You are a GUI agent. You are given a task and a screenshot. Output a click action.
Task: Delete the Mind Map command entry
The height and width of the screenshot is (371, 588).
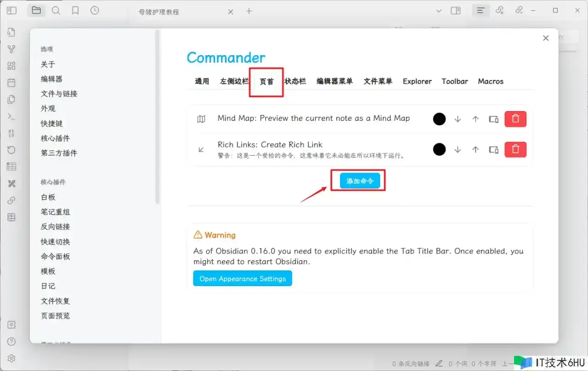coord(515,119)
